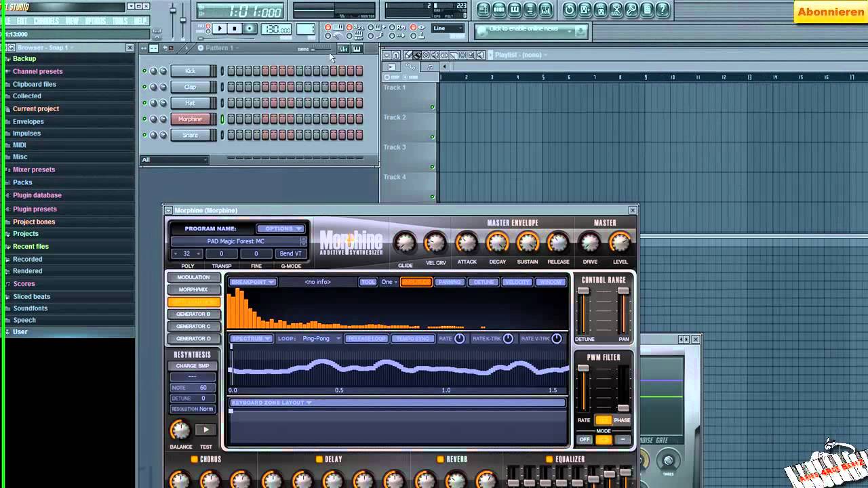Viewport: 868px width, 488px height.
Task: Select the Panning harmonic view tab
Action: click(x=450, y=282)
